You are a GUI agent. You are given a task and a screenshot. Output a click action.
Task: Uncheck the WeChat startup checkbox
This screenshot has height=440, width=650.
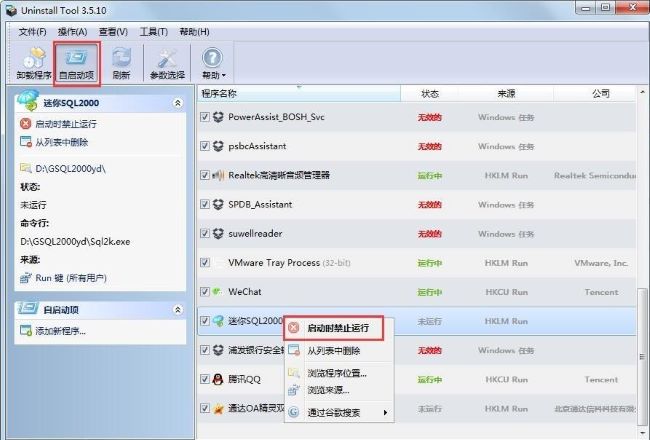click(205, 292)
